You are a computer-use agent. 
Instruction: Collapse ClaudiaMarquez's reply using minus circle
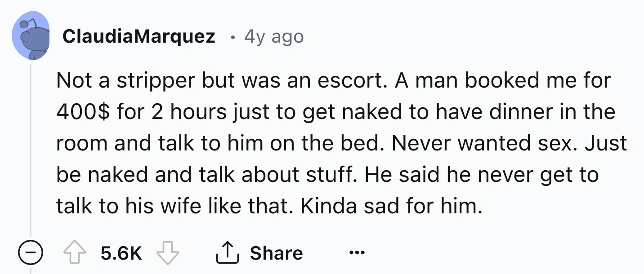[x=31, y=252]
